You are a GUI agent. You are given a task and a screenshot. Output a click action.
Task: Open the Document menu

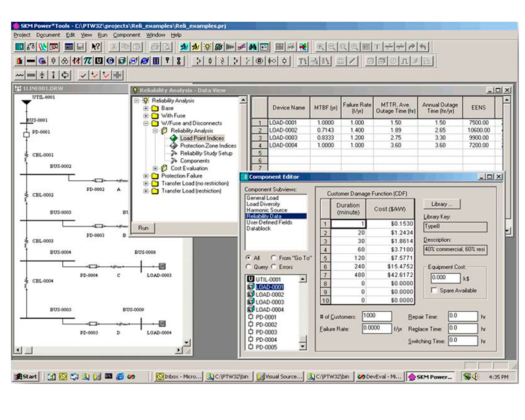coord(48,35)
